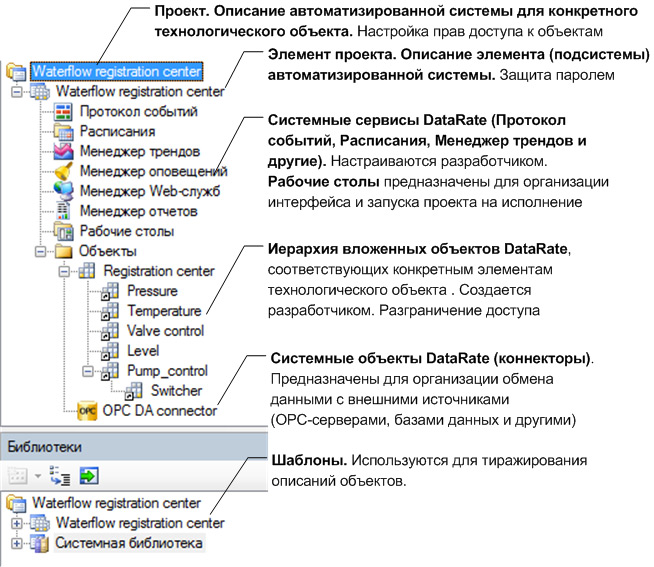The image size is (654, 567).
Task: Click the library project icon for Waterflow registration center
Action: tap(17, 503)
